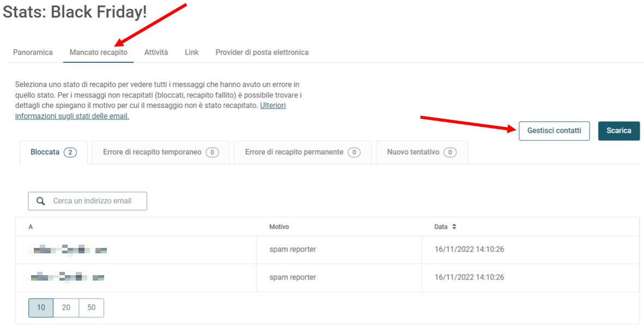Show 10 rows per page

(x=41, y=307)
